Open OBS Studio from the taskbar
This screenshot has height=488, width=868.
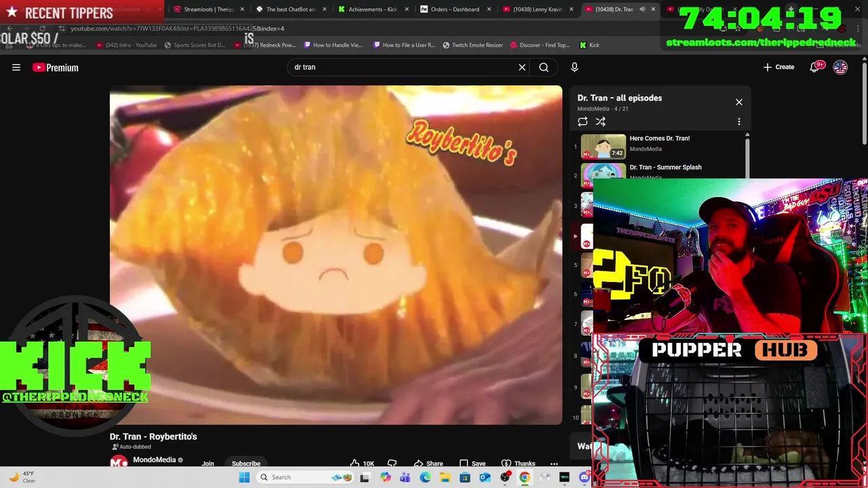coord(505,477)
